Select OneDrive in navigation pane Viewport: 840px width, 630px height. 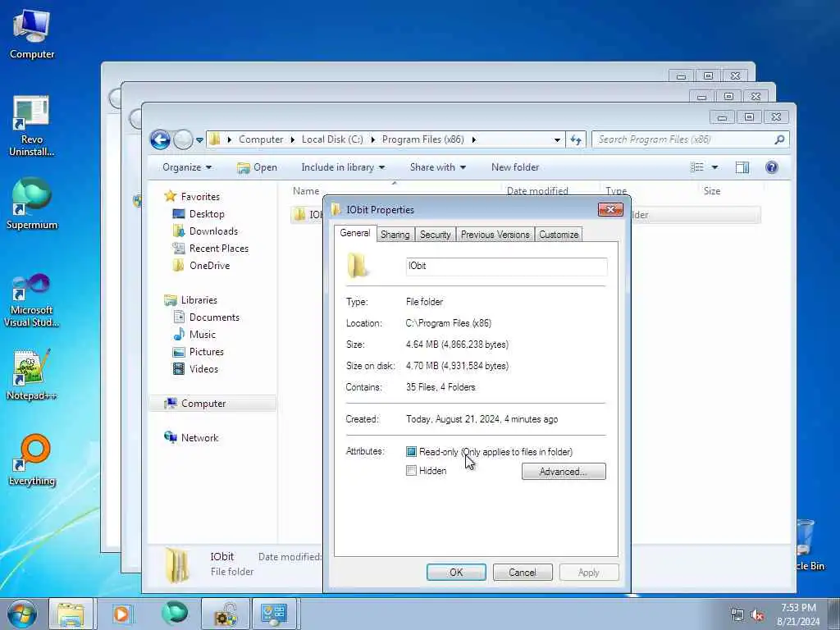[x=201, y=265]
